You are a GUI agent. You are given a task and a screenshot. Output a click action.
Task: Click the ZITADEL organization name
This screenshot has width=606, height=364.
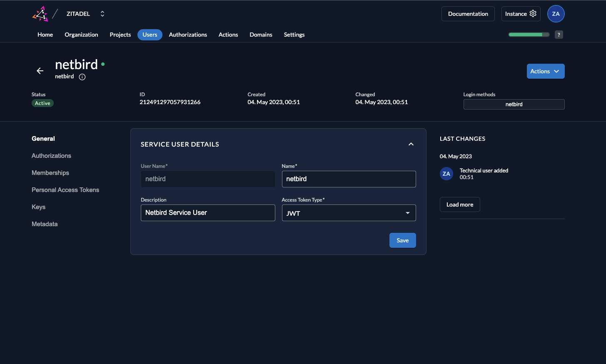[78, 14]
